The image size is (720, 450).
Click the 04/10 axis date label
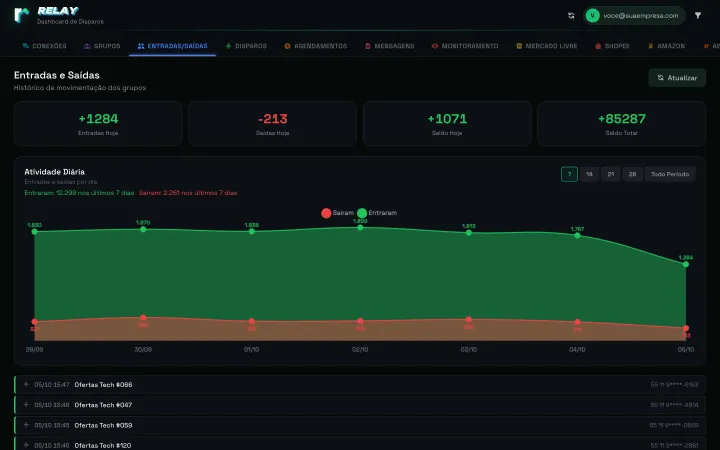(x=577, y=349)
